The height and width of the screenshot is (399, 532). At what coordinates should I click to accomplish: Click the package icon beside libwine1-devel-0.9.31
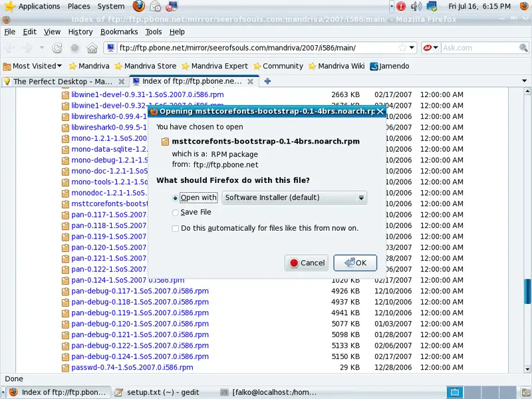point(65,94)
